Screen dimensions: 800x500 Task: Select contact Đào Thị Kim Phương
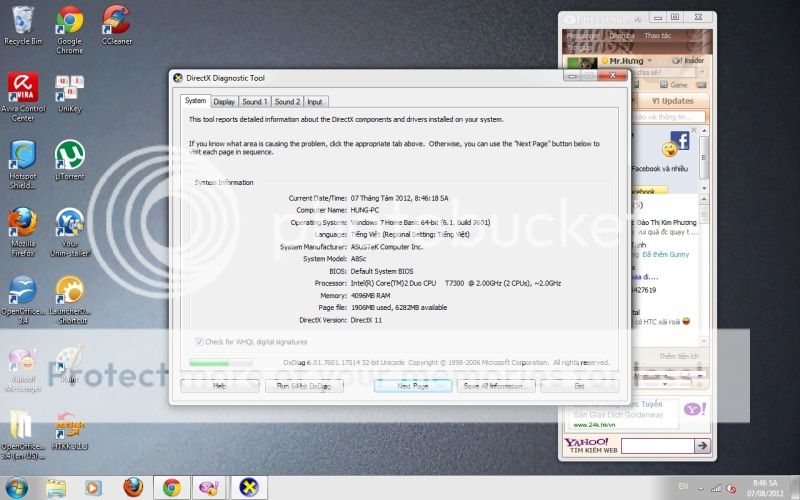click(666, 222)
